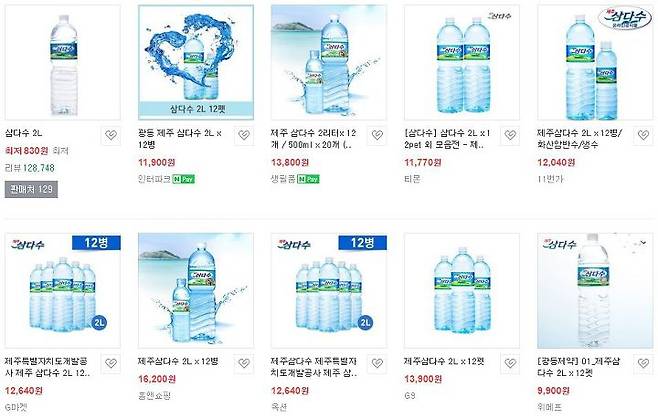Click the heart icon for 삼다수 2L
The image size is (658, 418).
coord(110,136)
